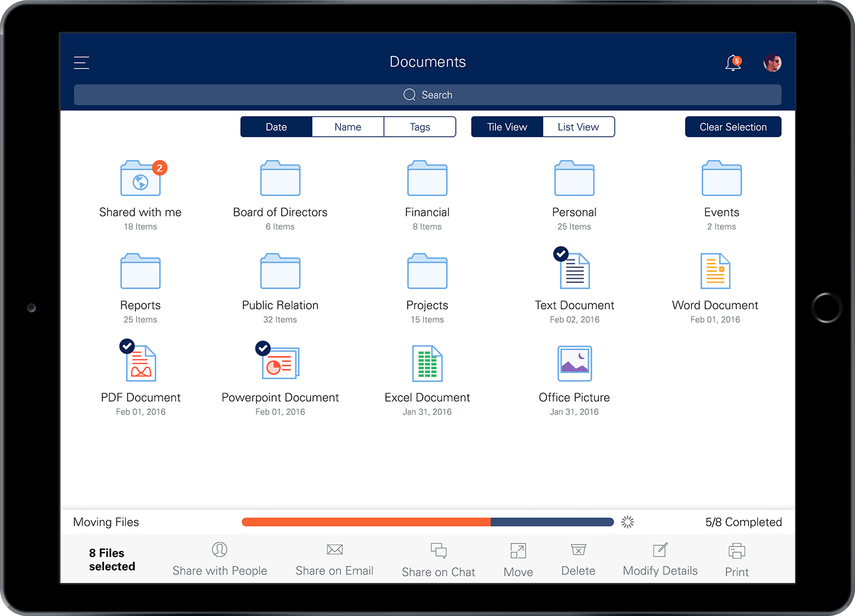Image resolution: width=855 pixels, height=616 pixels.
Task: Open the Board of Directors folder
Action: point(280,178)
